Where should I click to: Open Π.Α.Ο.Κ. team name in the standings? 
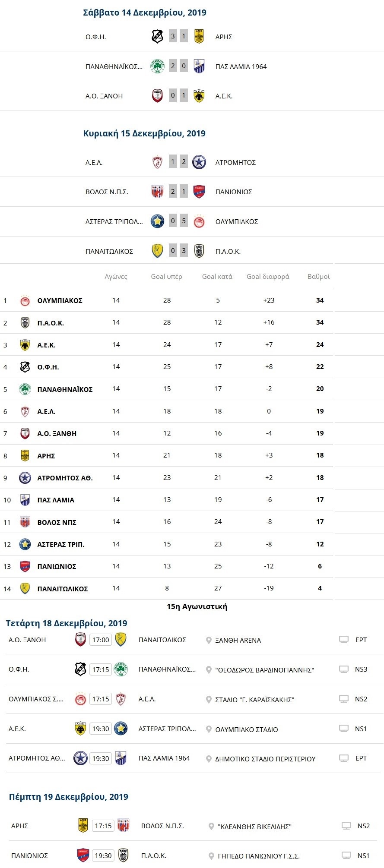(x=51, y=323)
